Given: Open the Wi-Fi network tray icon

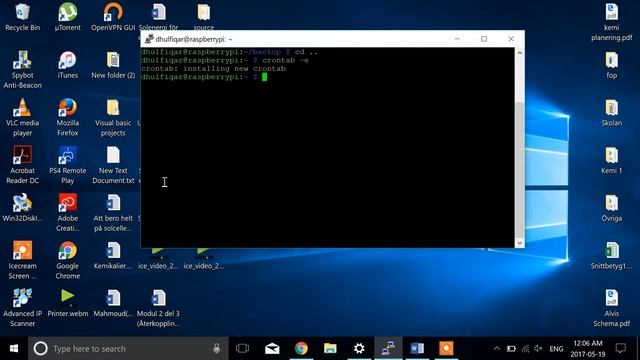Looking at the screenshot, I should pos(525,349).
